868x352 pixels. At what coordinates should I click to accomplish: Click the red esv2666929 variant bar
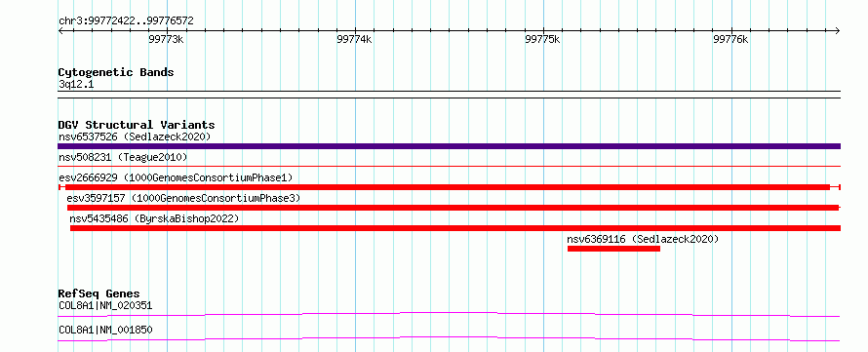coord(449,187)
